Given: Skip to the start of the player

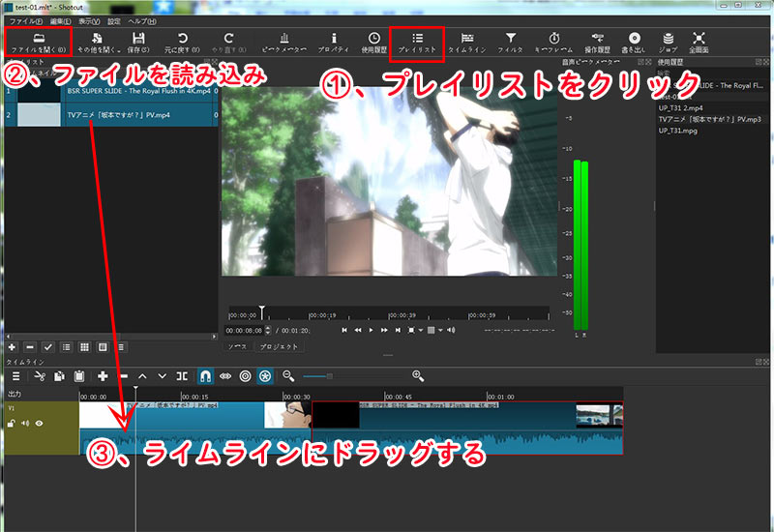Looking at the screenshot, I should (344, 330).
